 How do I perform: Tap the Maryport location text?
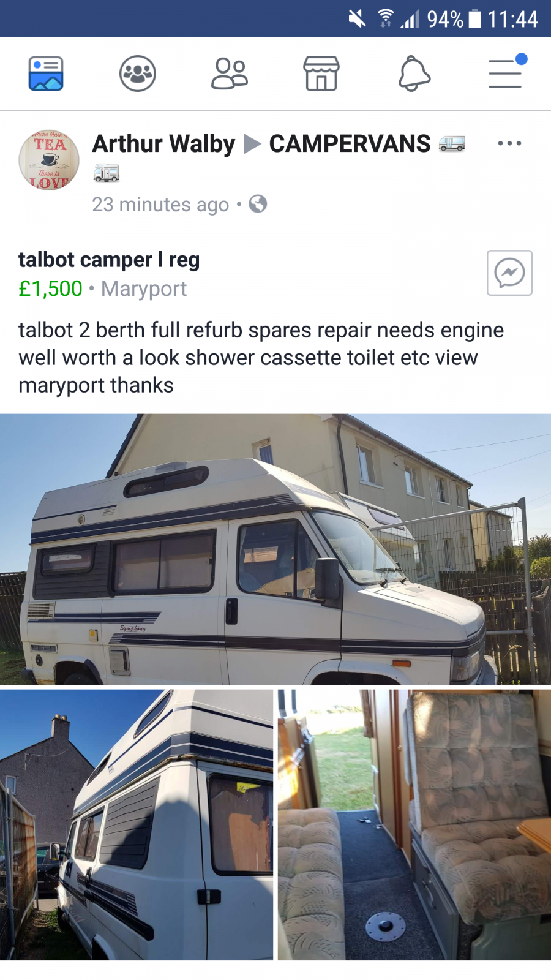(144, 288)
